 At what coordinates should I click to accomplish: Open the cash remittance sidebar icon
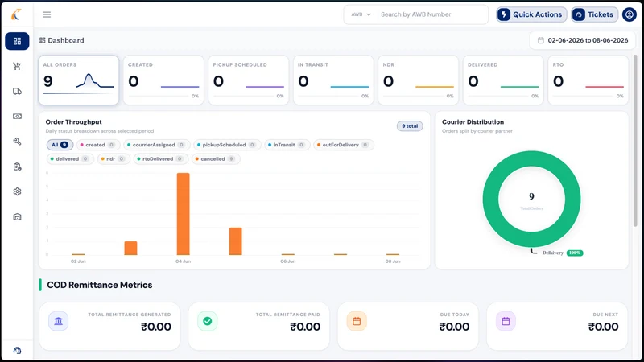[x=17, y=116]
